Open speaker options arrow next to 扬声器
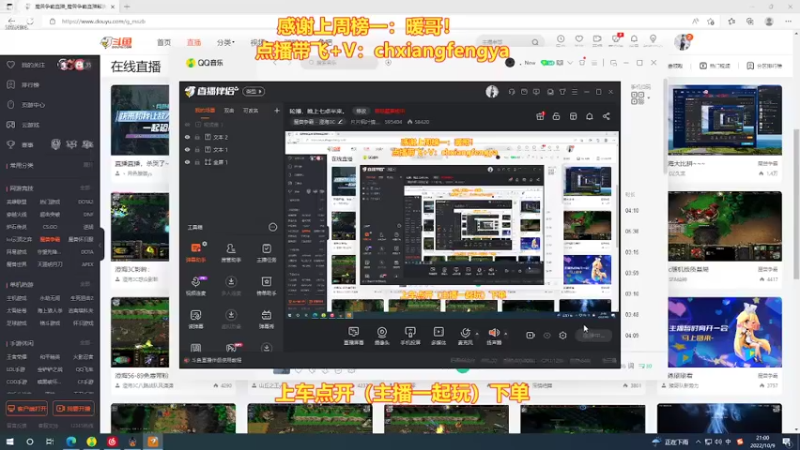The image size is (800, 450). point(506,334)
